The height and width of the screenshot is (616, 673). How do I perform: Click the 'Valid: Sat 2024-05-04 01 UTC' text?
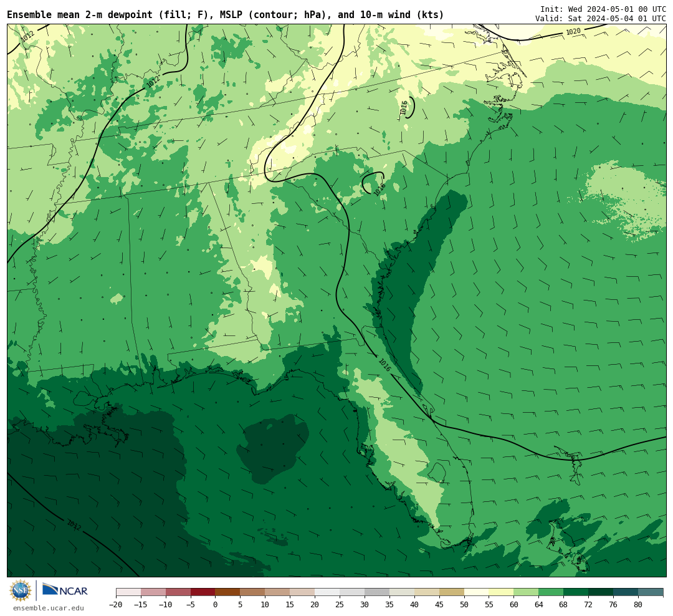(601, 19)
